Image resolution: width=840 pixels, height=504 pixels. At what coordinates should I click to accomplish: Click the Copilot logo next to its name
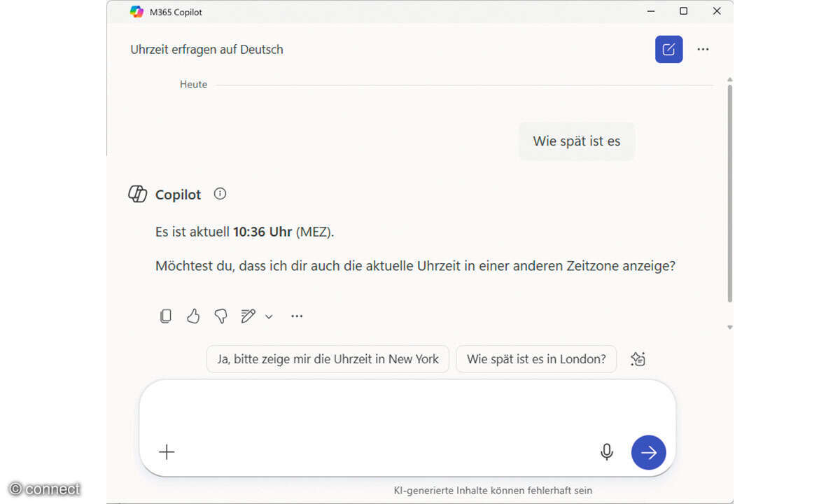pos(137,194)
